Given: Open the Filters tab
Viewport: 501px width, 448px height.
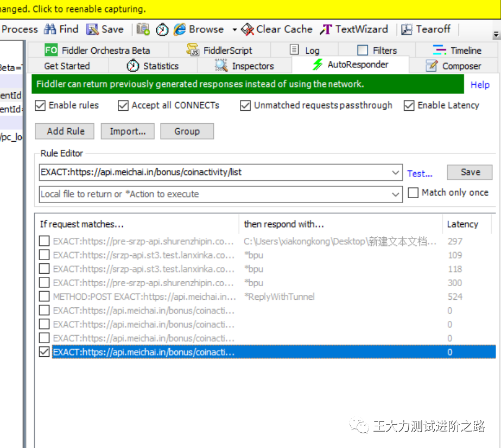Looking at the screenshot, I should 377,50.
